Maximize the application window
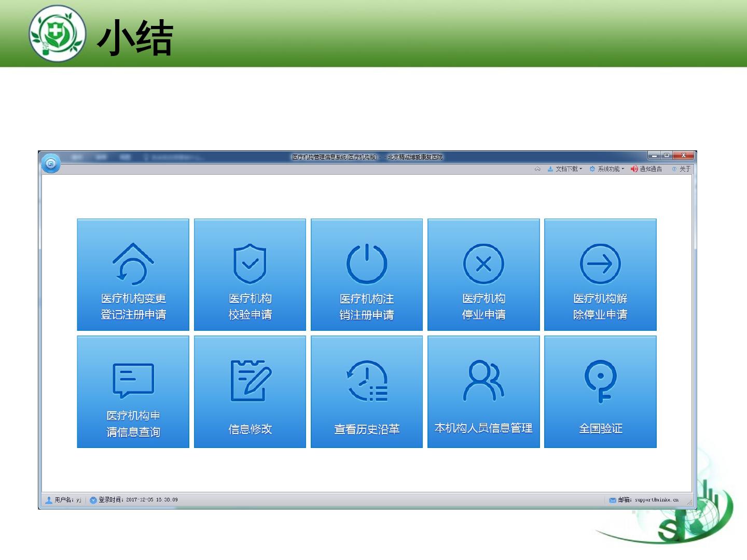The height and width of the screenshot is (560, 747). coord(667,156)
